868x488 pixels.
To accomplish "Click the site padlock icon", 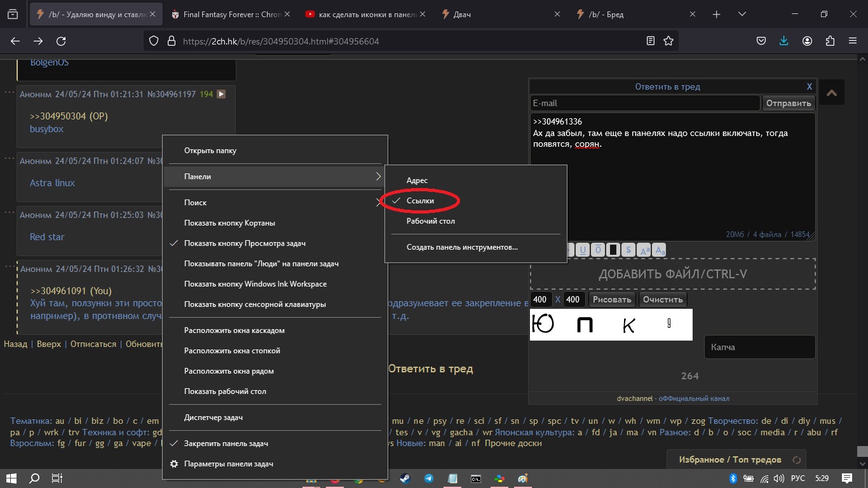I will 170,41.
